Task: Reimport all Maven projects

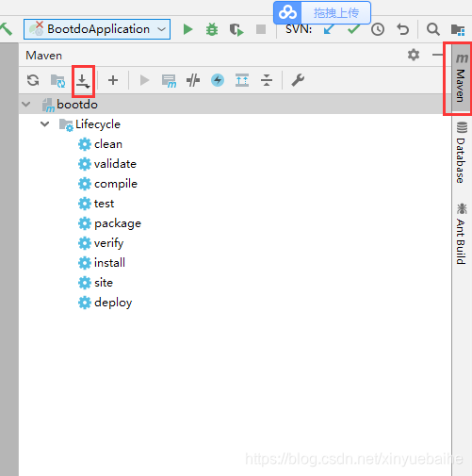Action: (33, 80)
